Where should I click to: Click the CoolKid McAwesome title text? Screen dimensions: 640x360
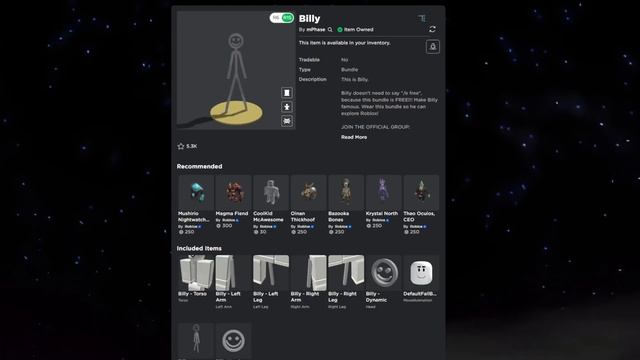pyautogui.click(x=268, y=216)
